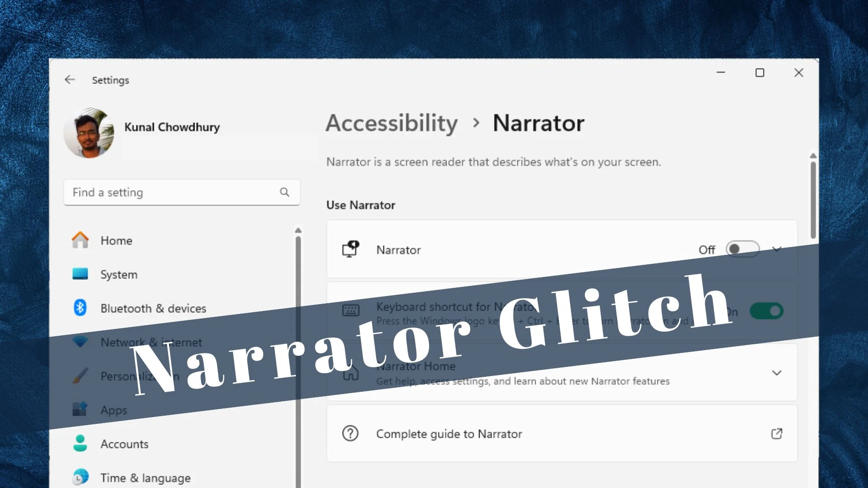
Task: Click the Home navigation icon in sidebar
Action: (x=80, y=240)
